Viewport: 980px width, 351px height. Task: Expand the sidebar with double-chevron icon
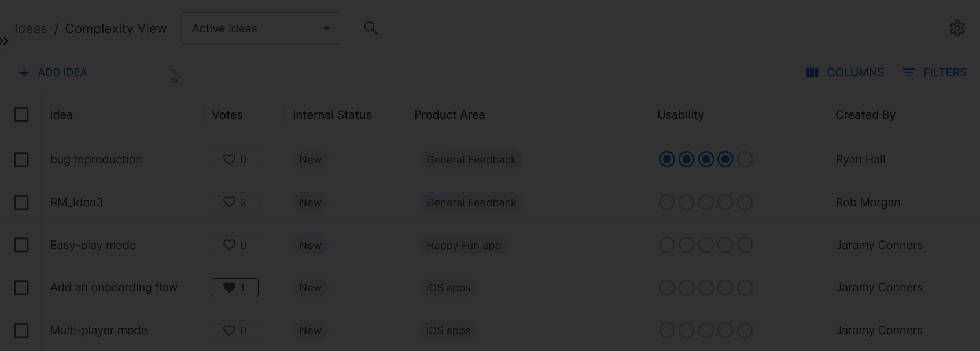5,41
